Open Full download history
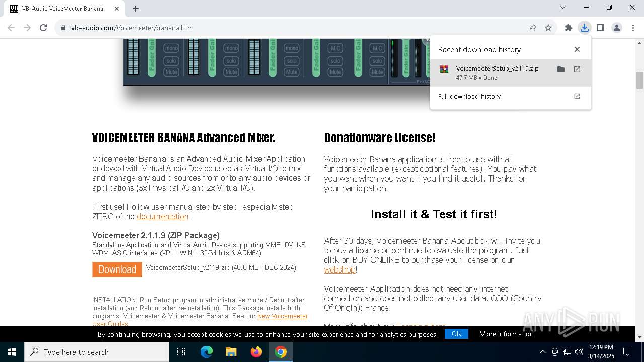Image resolution: width=644 pixels, height=362 pixels. point(510,96)
